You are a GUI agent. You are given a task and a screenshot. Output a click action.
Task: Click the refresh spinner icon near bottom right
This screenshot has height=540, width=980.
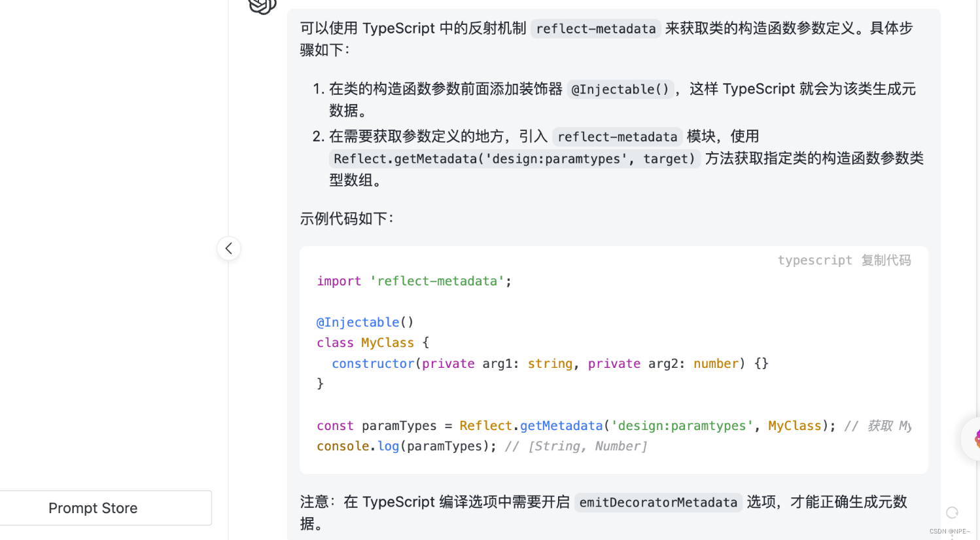coord(952,513)
